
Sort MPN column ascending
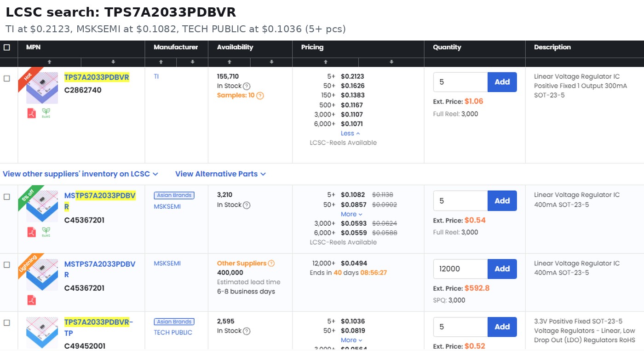point(50,62)
